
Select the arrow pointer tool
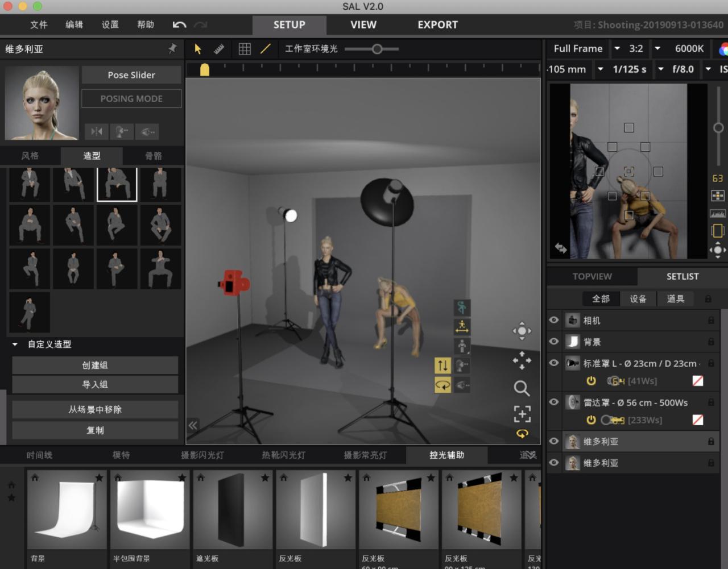click(198, 49)
